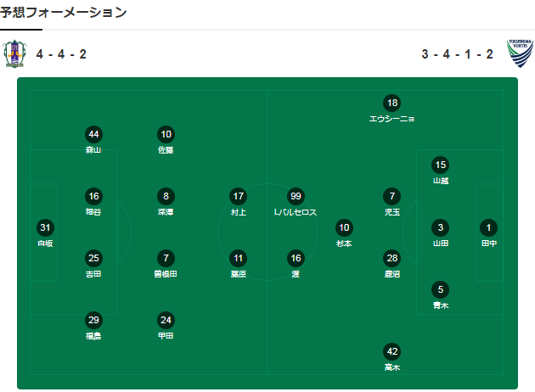Image resolution: width=535 pixels, height=392 pixels.
Task: Open the 予想フォーメーション tab heading
Action: 64,13
